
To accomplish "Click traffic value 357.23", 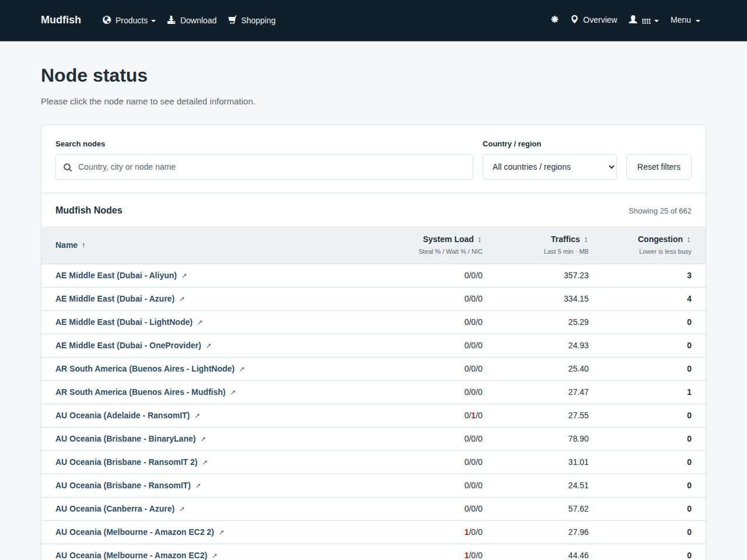I will 576,275.
